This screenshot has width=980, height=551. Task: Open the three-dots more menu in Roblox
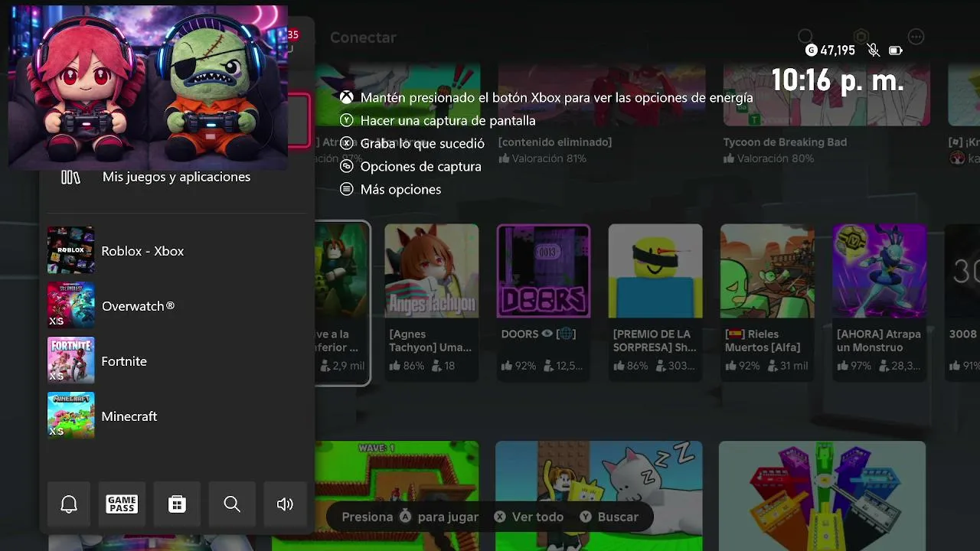click(916, 37)
